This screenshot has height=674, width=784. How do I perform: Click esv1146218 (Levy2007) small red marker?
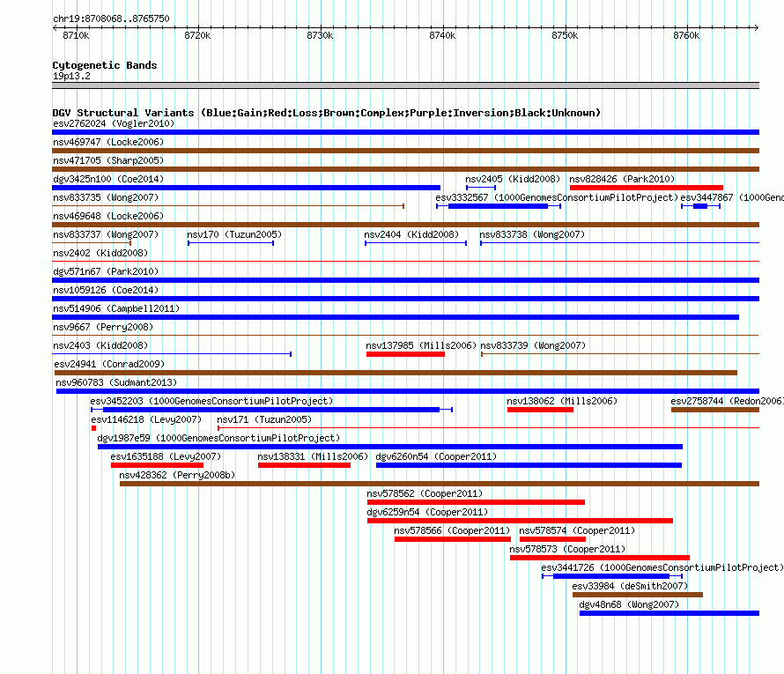point(93,428)
